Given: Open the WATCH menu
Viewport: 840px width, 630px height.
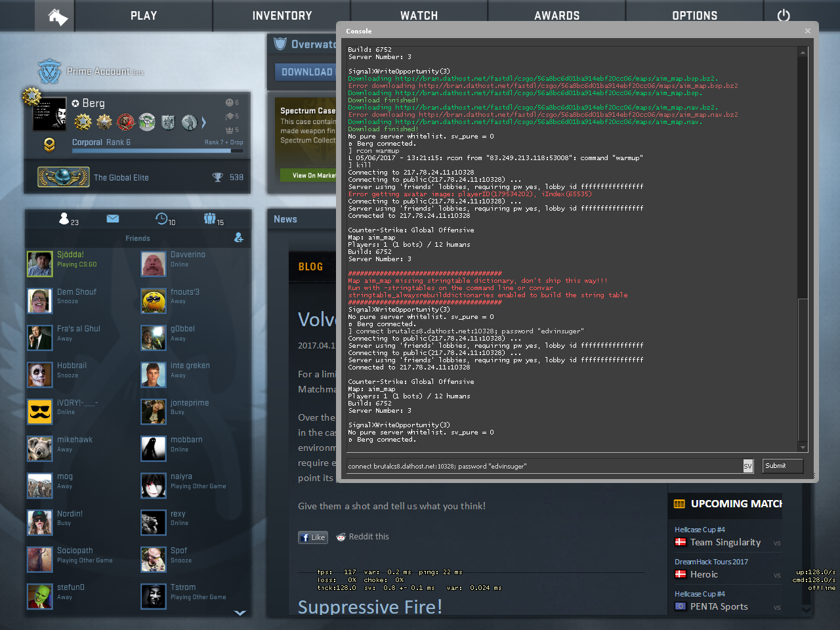Looking at the screenshot, I should 419,16.
